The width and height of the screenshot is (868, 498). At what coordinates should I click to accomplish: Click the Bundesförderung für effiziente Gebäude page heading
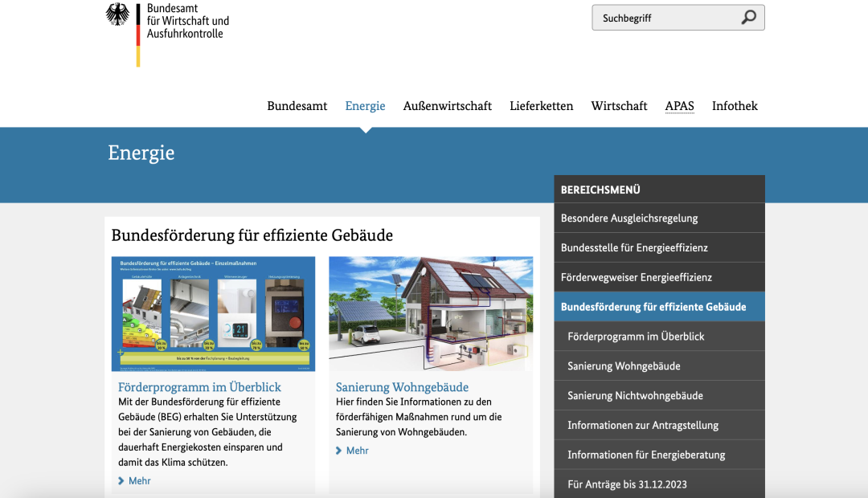pyautogui.click(x=252, y=235)
